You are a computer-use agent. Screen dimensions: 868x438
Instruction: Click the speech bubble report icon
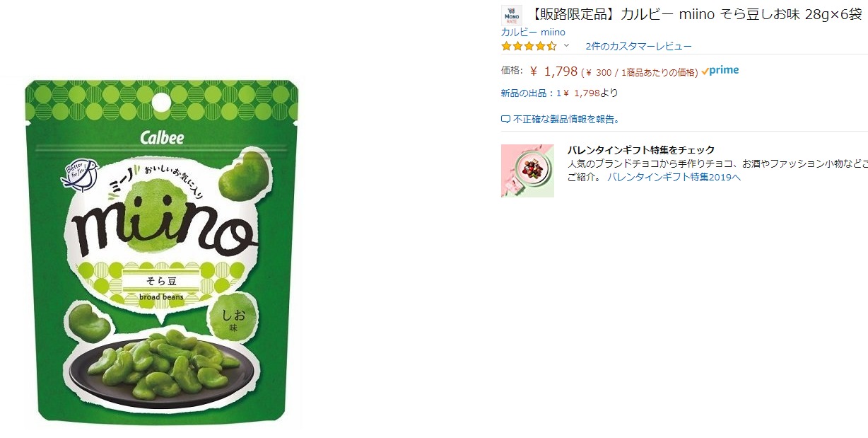click(x=505, y=119)
